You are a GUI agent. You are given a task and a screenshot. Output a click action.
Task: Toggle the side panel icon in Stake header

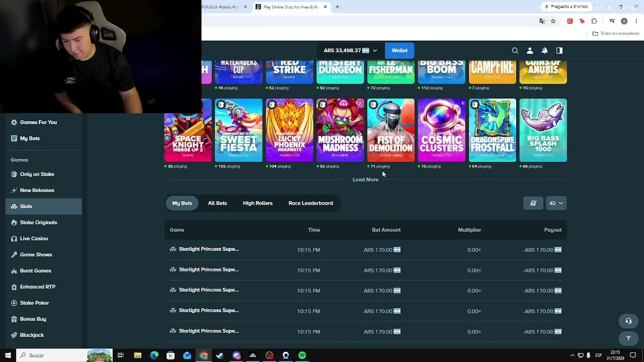[559, 51]
